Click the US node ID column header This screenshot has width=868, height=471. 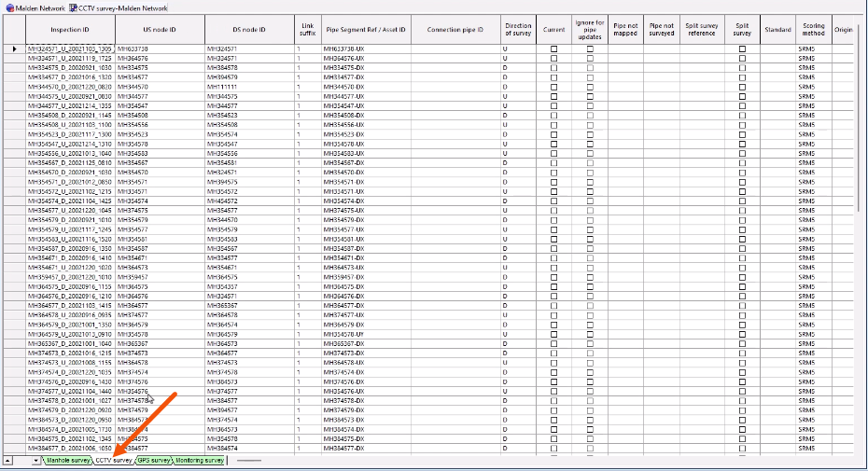coord(160,30)
